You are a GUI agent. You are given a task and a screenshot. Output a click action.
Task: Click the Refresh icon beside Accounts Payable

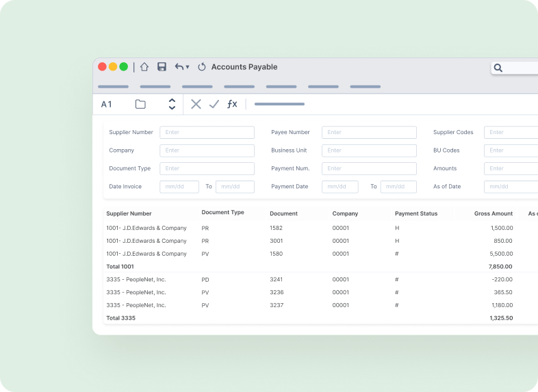202,67
